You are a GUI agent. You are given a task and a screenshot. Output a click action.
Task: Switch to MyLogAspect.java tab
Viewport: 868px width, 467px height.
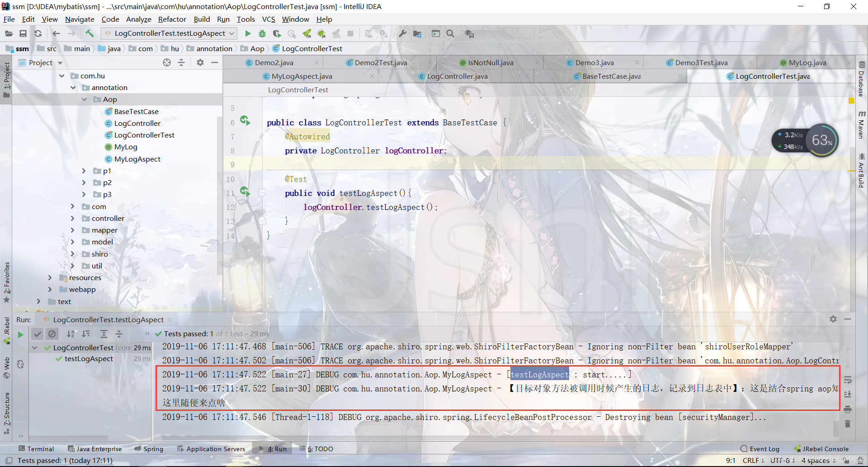[x=302, y=76]
